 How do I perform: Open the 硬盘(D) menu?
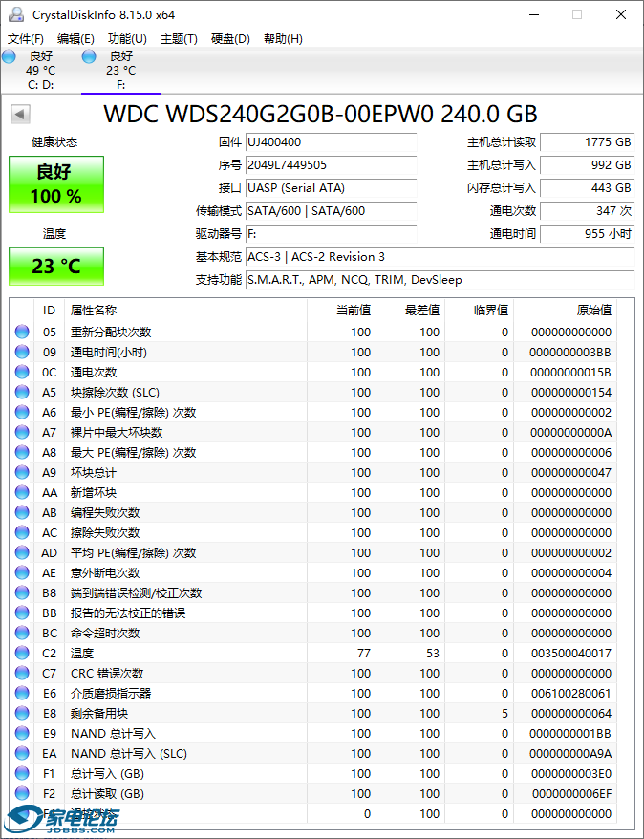click(x=230, y=39)
